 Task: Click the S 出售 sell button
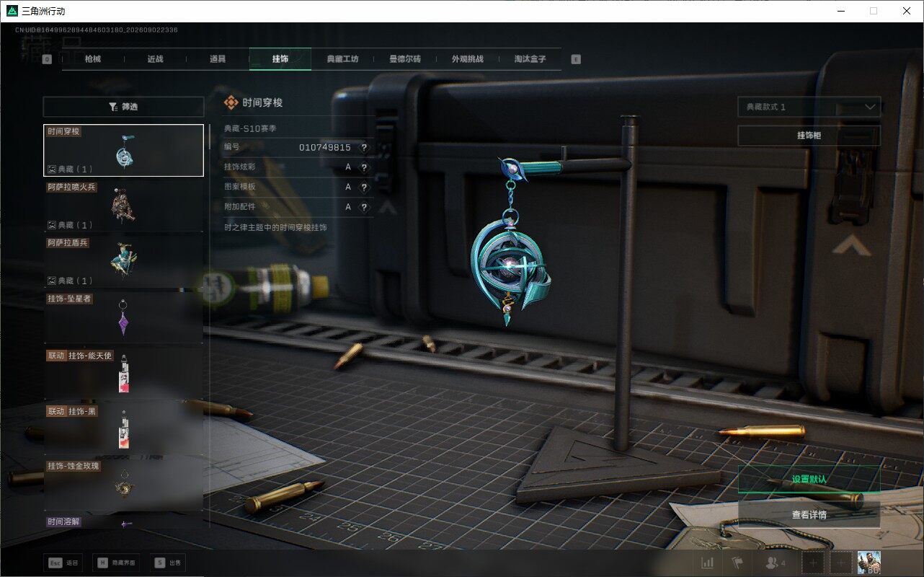[x=167, y=563]
